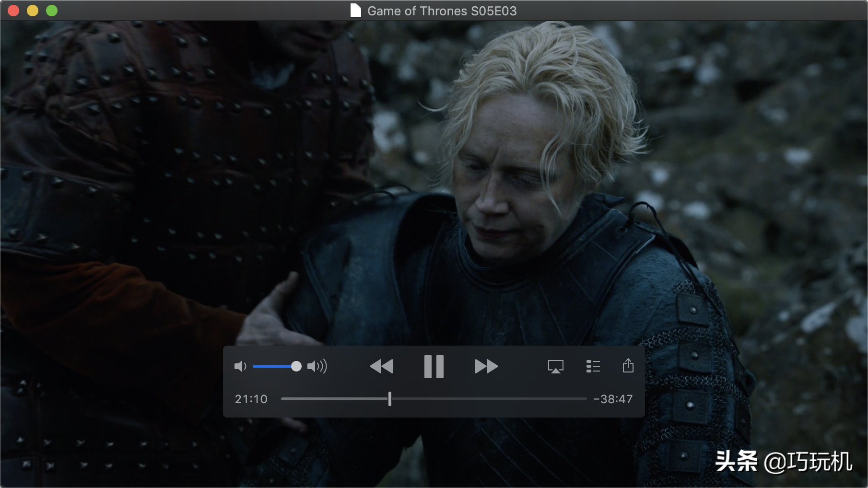Set maximum volume with loud speaker icon
This screenshot has height=488, width=868.
click(317, 367)
